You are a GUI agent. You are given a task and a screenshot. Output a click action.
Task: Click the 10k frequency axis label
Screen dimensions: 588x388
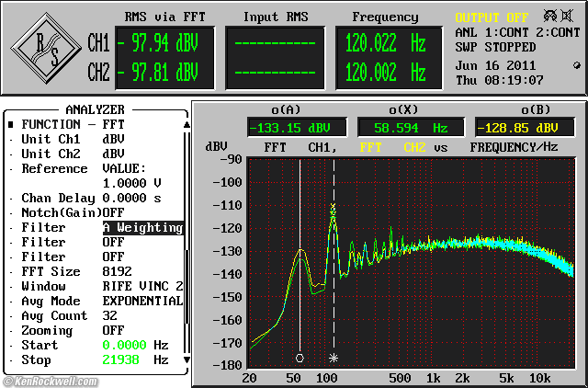[x=540, y=378]
